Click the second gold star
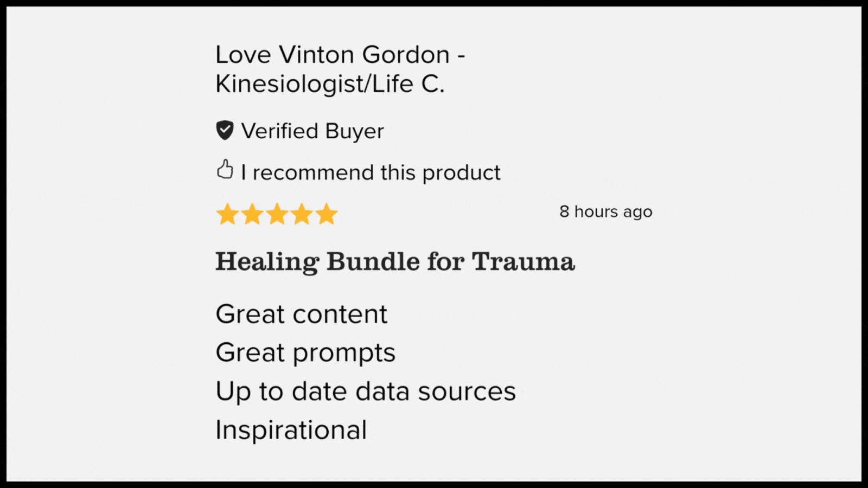Screen dimensions: 868x488 click(x=252, y=214)
